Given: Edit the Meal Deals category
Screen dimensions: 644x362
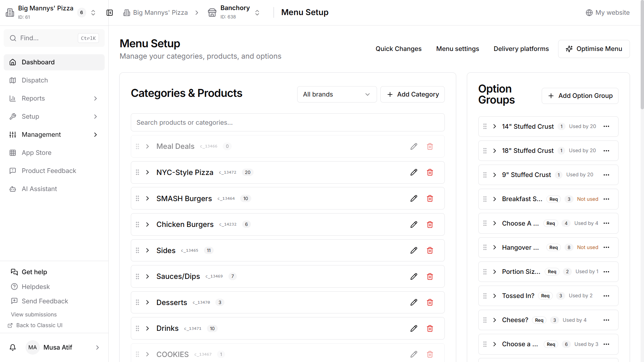Looking at the screenshot, I should point(414,146).
